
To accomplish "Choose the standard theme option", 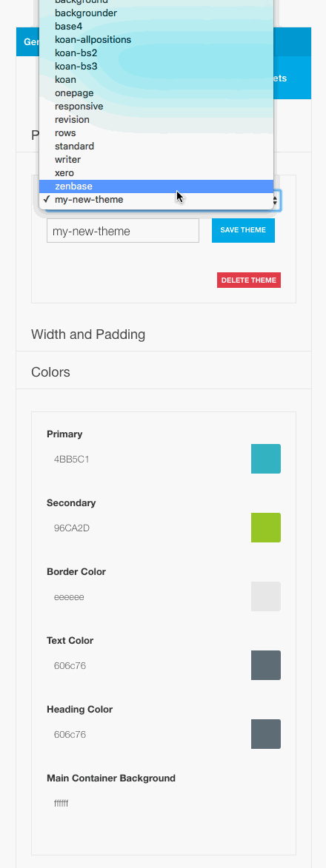I will tap(156, 146).
